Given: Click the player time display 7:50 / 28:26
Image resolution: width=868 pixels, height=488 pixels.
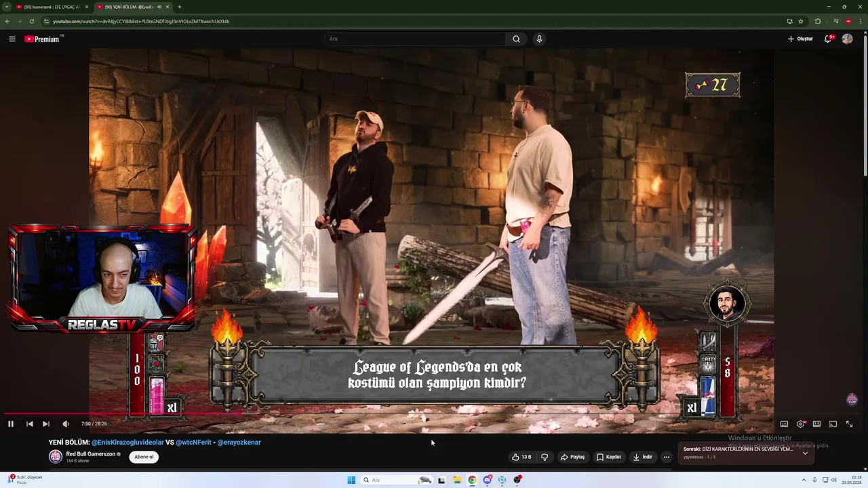Looking at the screenshot, I should click(94, 424).
